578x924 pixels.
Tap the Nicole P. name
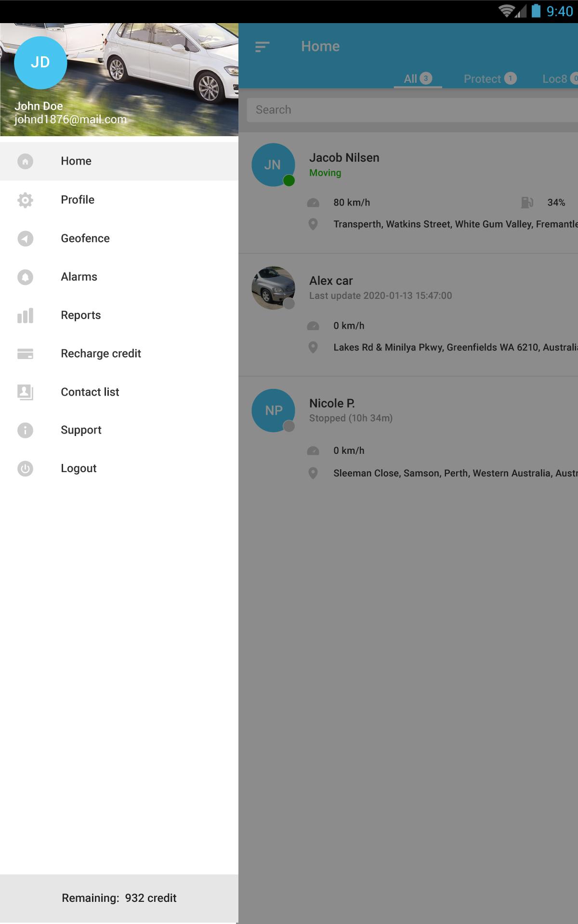(x=332, y=403)
